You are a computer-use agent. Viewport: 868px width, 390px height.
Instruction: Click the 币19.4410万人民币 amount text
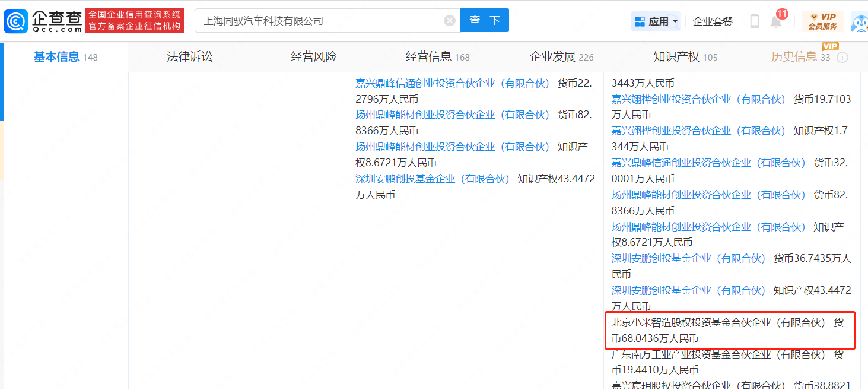click(655, 370)
